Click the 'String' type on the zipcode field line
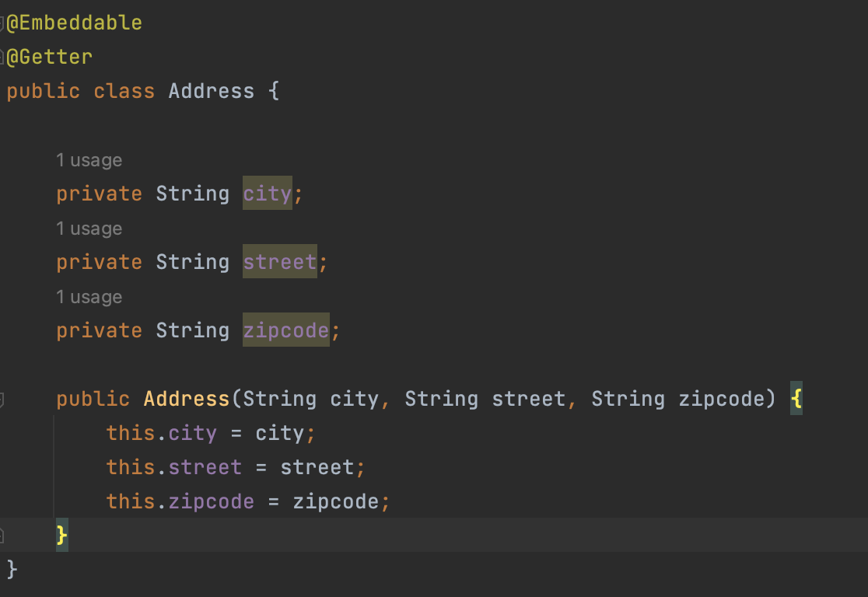The width and height of the screenshot is (868, 597). click(x=193, y=330)
